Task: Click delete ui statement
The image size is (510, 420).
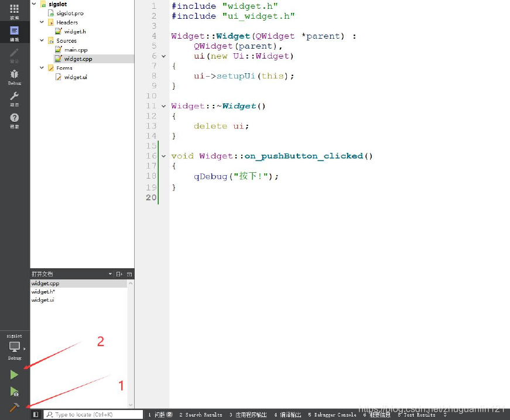Action: click(221, 126)
